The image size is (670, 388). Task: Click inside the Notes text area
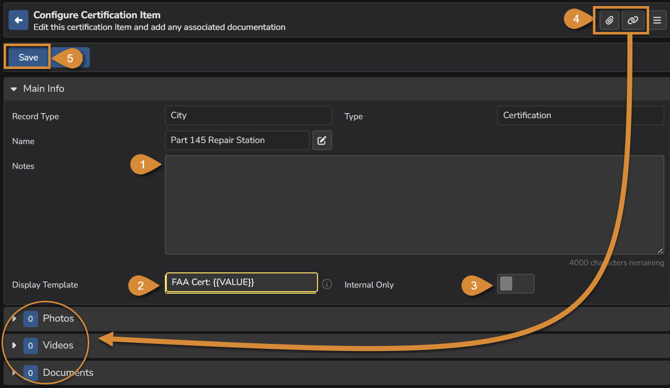(x=414, y=205)
